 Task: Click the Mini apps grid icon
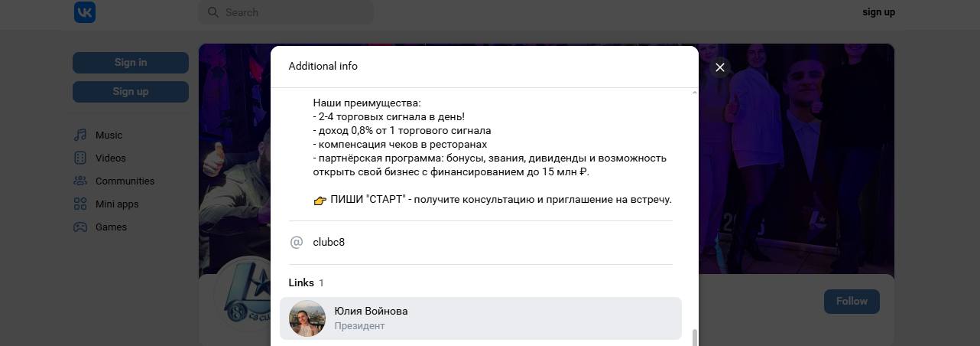pyautogui.click(x=80, y=204)
